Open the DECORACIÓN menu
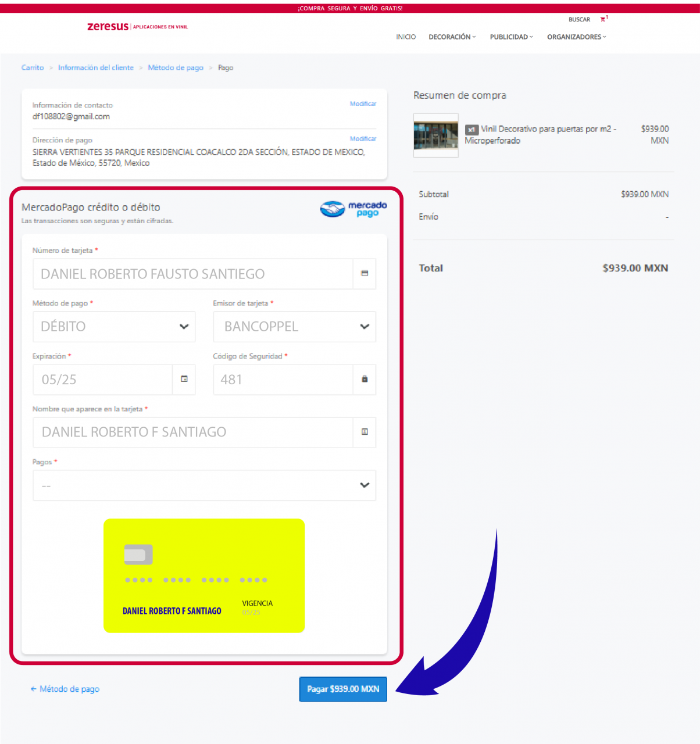Screen dimensions: 700x744 pyautogui.click(x=452, y=37)
